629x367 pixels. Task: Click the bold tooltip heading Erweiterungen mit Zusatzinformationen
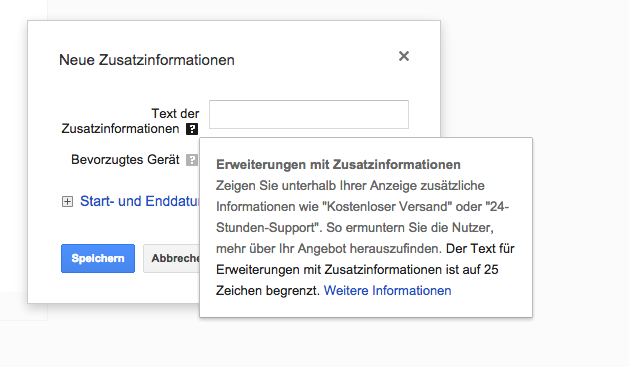coord(338,164)
